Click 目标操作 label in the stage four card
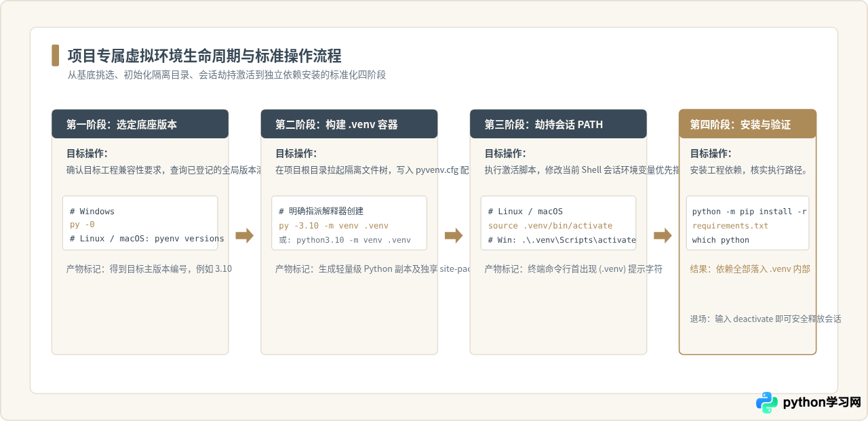This screenshot has height=421, width=868. click(x=711, y=154)
